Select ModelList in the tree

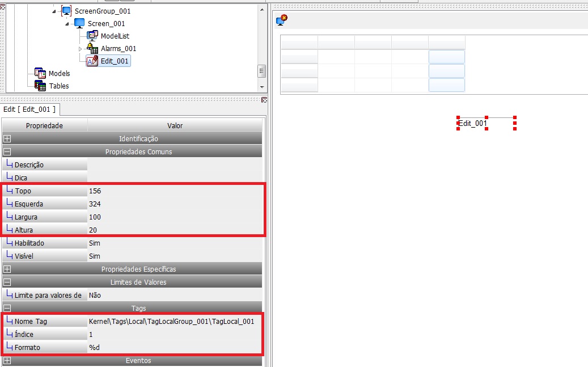click(115, 36)
